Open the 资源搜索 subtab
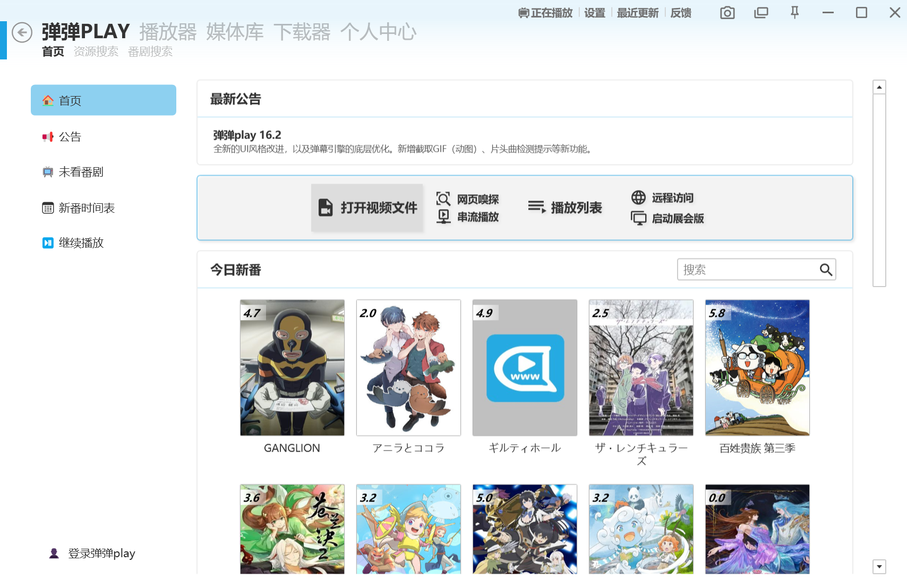This screenshot has height=588, width=907. [x=96, y=51]
